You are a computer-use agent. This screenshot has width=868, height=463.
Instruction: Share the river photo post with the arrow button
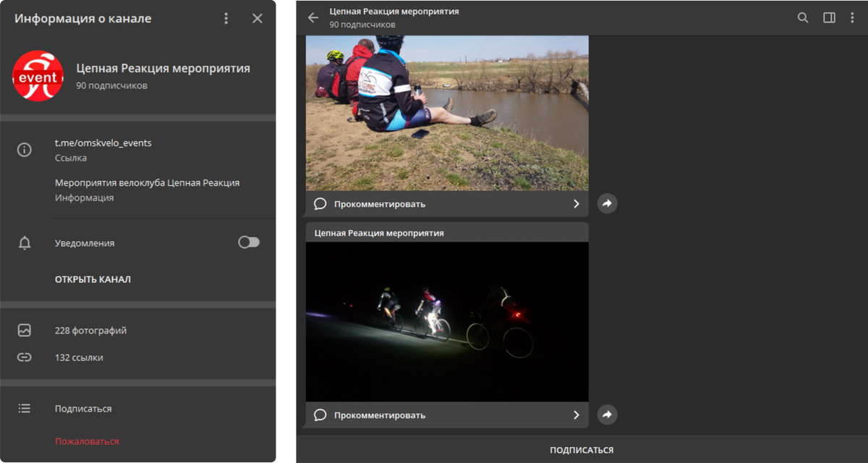coord(608,204)
